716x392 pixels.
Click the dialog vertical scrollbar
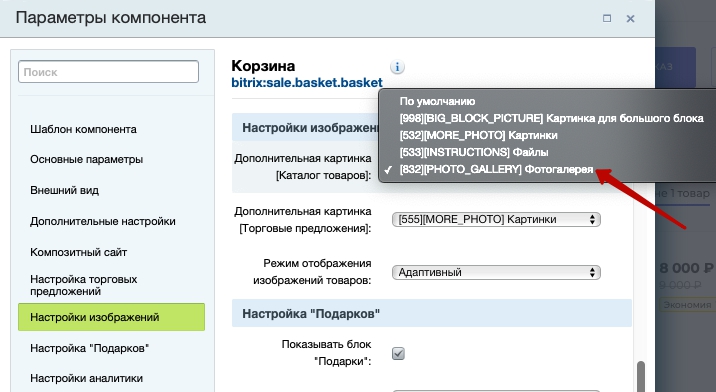[x=641, y=376]
